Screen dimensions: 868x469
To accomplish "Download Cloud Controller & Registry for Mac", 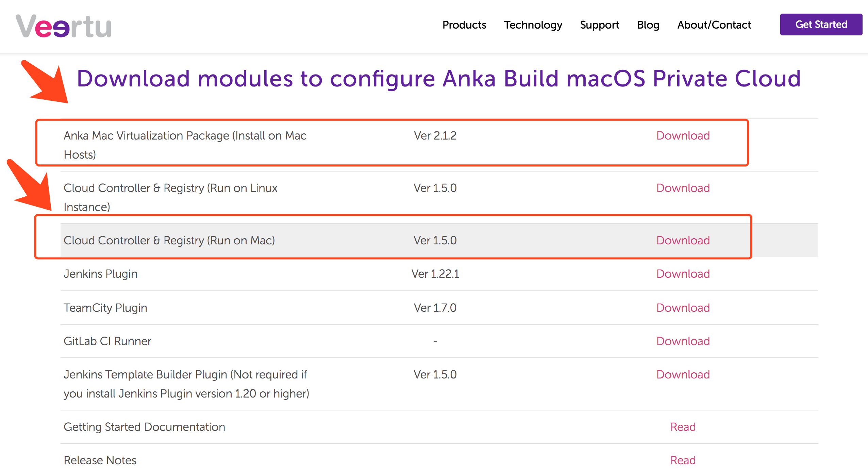I will point(683,240).
